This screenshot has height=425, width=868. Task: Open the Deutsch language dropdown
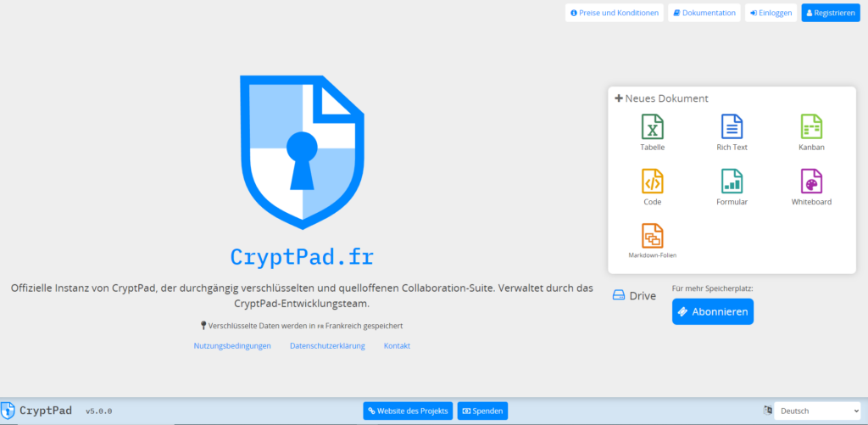817,411
